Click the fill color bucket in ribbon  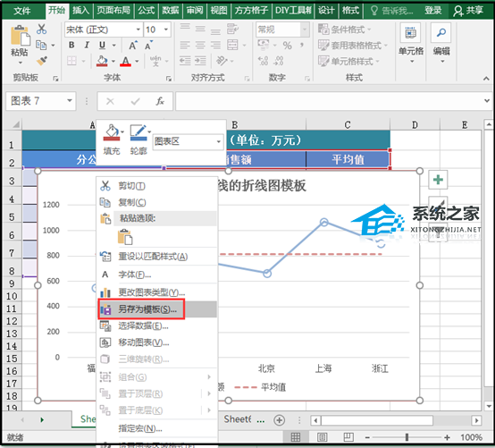point(102,61)
